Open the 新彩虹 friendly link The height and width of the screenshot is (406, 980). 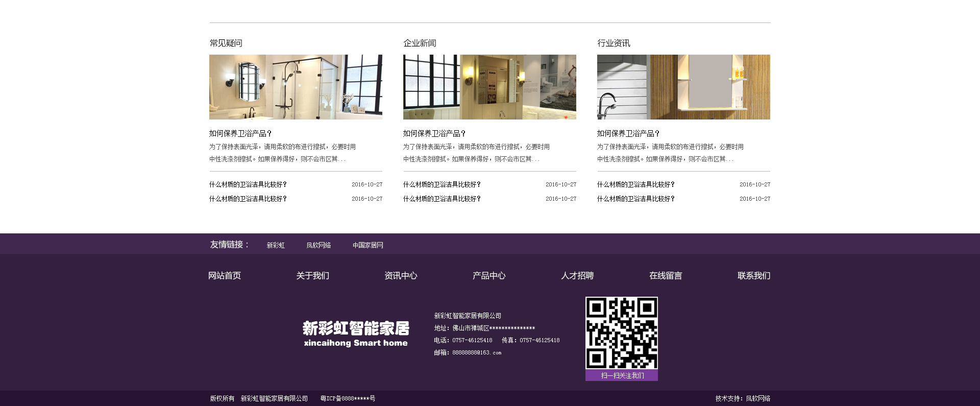pyautogui.click(x=276, y=246)
